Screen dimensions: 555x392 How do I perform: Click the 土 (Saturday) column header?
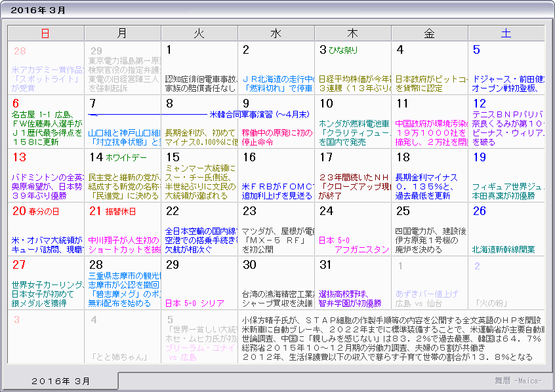point(506,33)
